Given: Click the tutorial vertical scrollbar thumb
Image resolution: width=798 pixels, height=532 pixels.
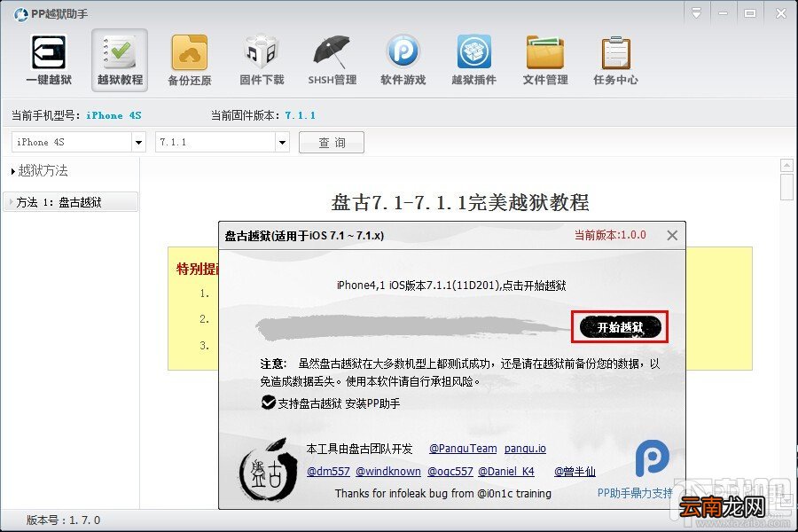Looking at the screenshot, I should [786, 187].
